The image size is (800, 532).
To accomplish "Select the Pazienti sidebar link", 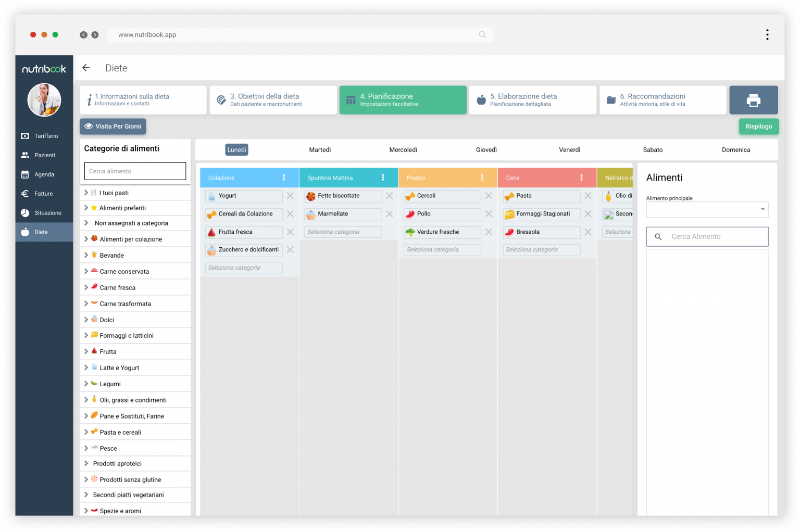I will pyautogui.click(x=44, y=155).
